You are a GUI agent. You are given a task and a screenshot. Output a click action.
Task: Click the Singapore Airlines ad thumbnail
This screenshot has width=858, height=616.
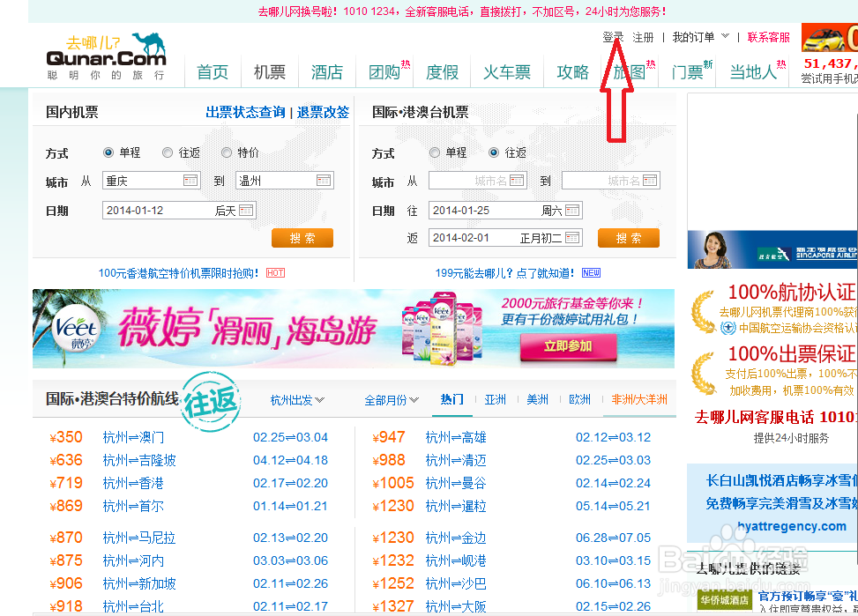tap(772, 249)
